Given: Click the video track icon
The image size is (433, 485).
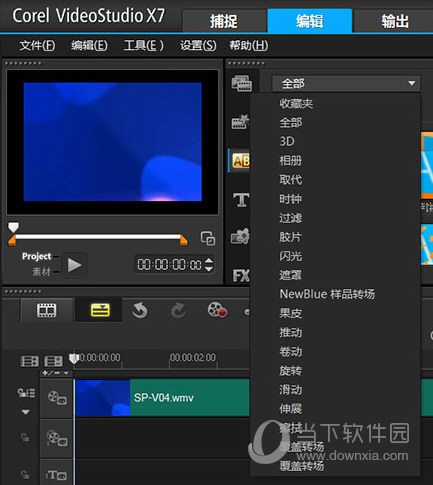Looking at the screenshot, I should point(57,397).
